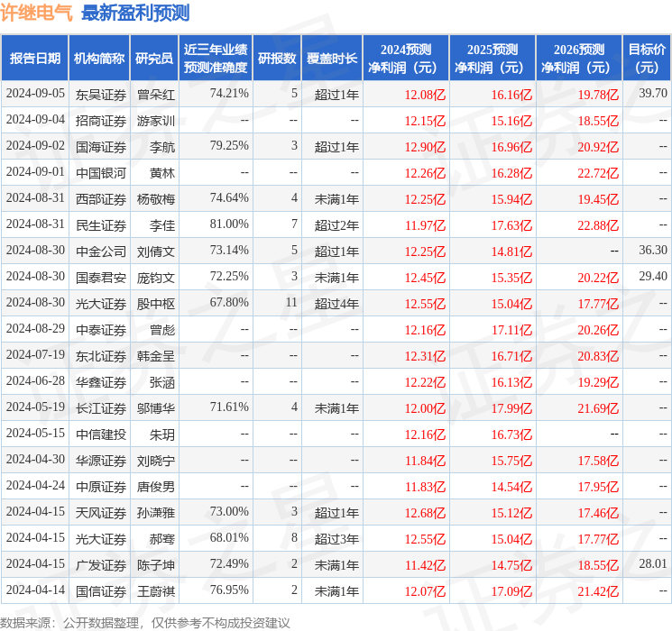Select analyst name 殷中枢

pos(156,304)
